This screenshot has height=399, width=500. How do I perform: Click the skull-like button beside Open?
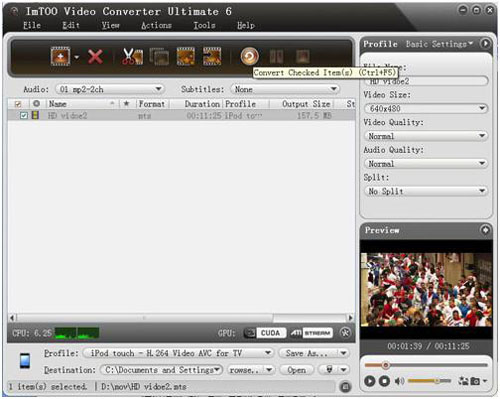tap(329, 369)
